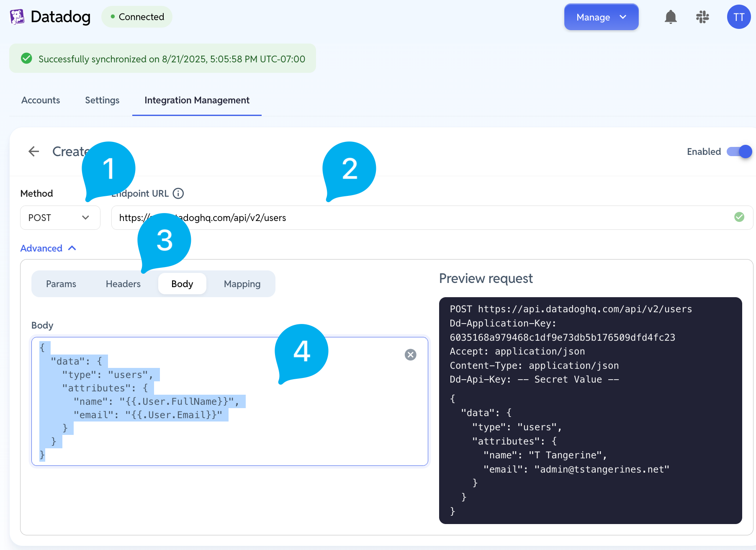
Task: Go back using the left arrow icon
Action: 33,152
